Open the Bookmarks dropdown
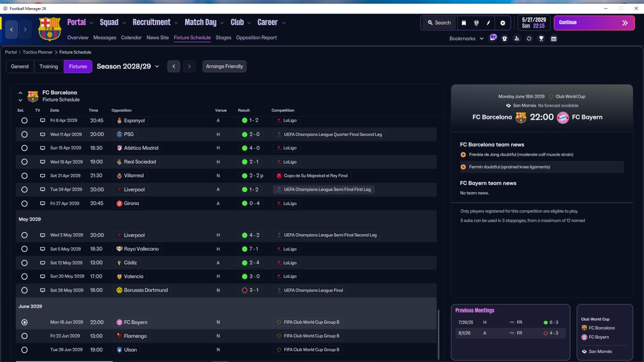 point(466,39)
